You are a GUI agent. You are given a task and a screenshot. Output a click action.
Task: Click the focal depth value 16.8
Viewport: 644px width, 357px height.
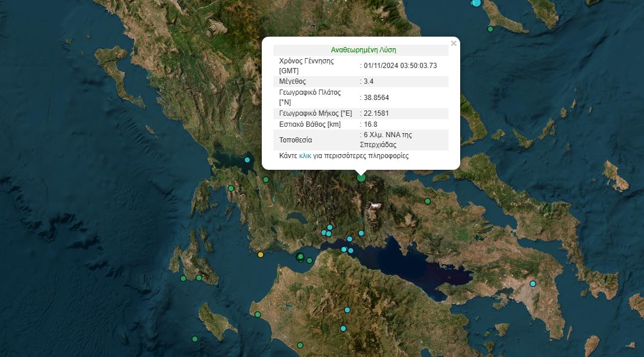[371, 124]
